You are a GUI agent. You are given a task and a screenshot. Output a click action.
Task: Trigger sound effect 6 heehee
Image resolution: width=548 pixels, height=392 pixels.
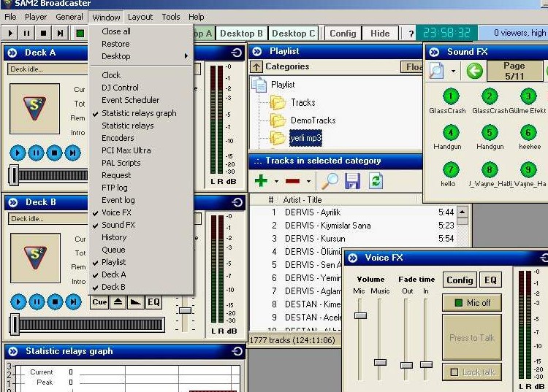528,133
